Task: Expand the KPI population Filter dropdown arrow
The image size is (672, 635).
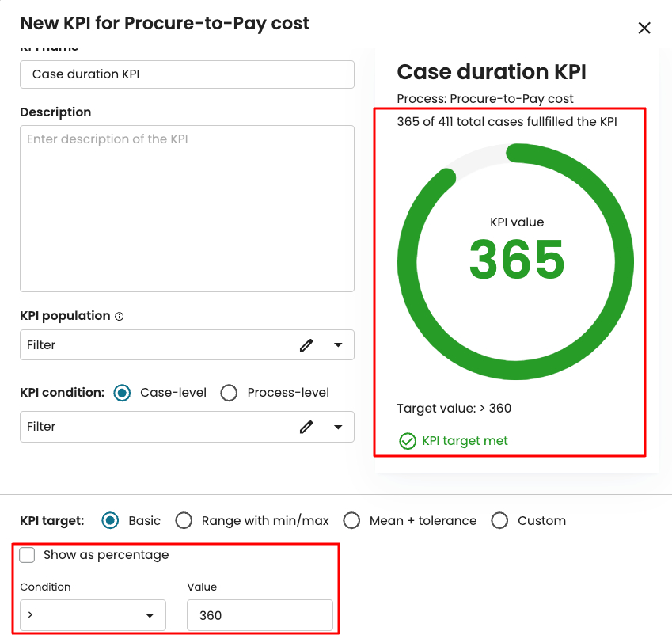Action: pyautogui.click(x=338, y=345)
